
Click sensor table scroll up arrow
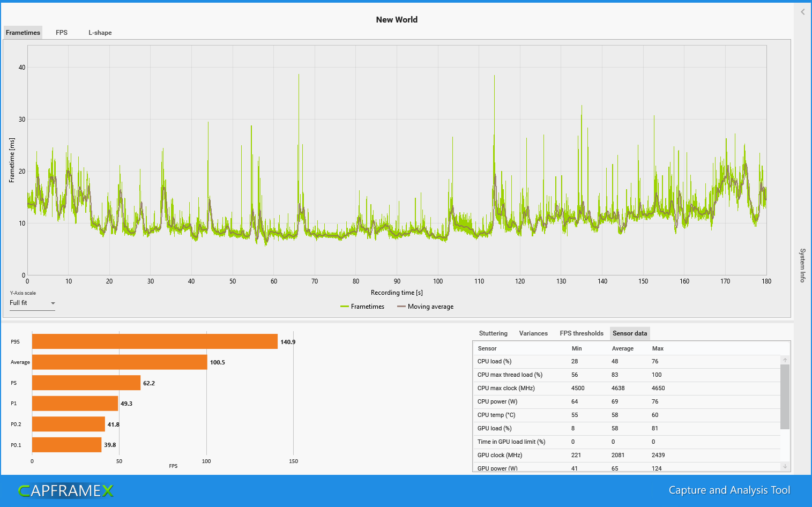[x=785, y=360]
